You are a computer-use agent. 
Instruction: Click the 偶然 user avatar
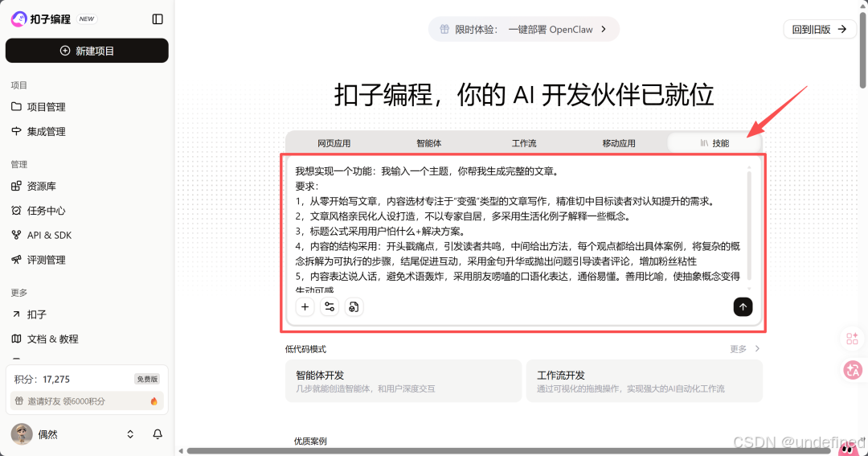pyautogui.click(x=22, y=434)
